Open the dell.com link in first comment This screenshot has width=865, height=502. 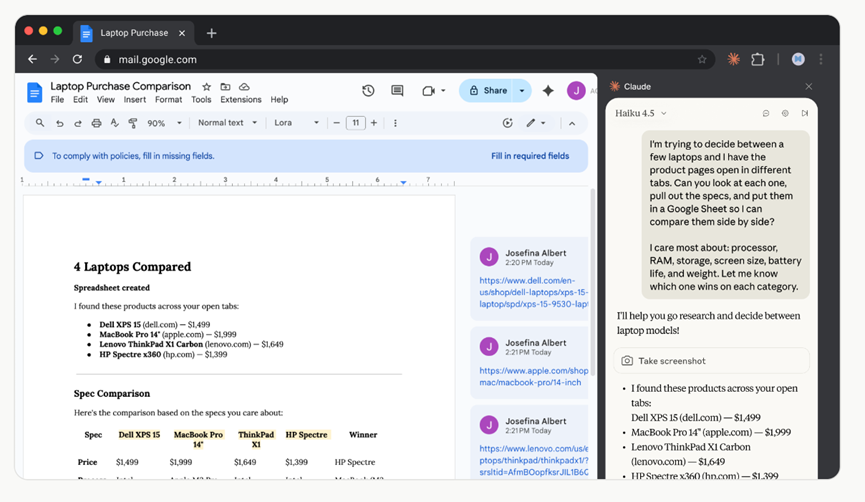[533, 292]
